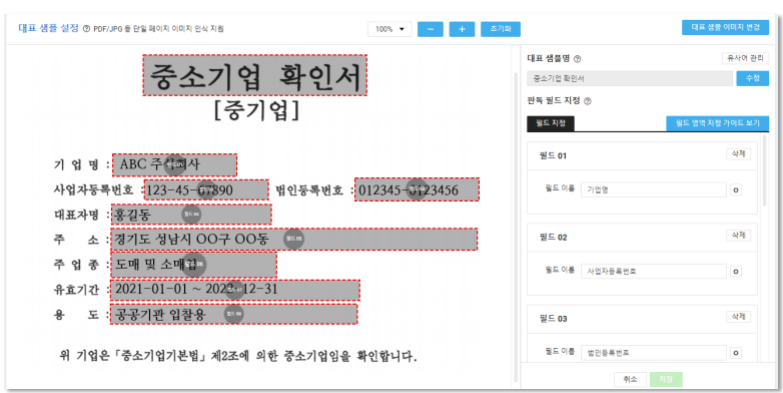Click the field list vertical scrollbar

[765, 170]
